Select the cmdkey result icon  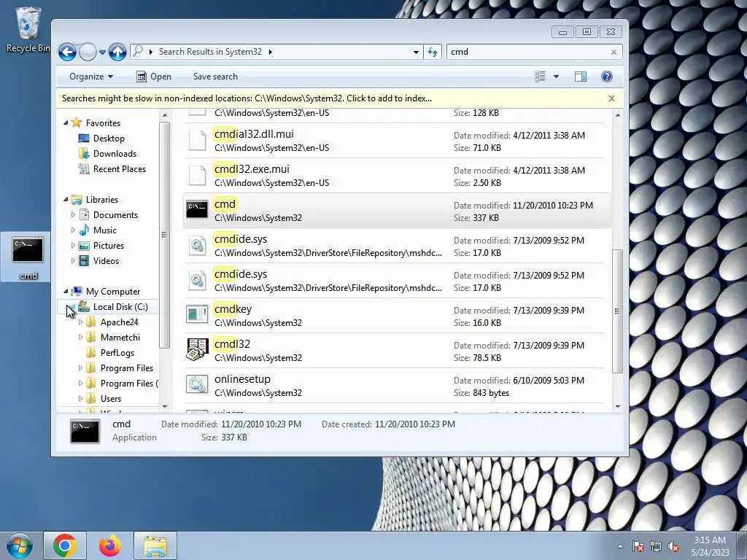pos(197,315)
